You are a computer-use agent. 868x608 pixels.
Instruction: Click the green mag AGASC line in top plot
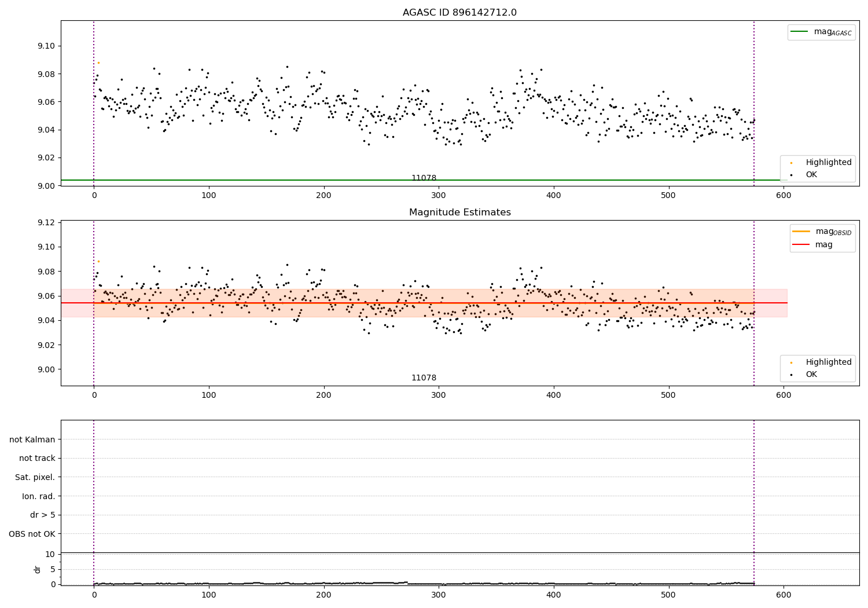[424, 180]
